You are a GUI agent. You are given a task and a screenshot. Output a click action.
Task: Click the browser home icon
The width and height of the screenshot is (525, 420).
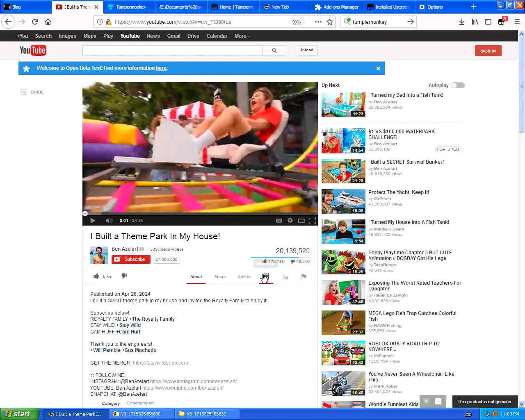tap(48, 22)
